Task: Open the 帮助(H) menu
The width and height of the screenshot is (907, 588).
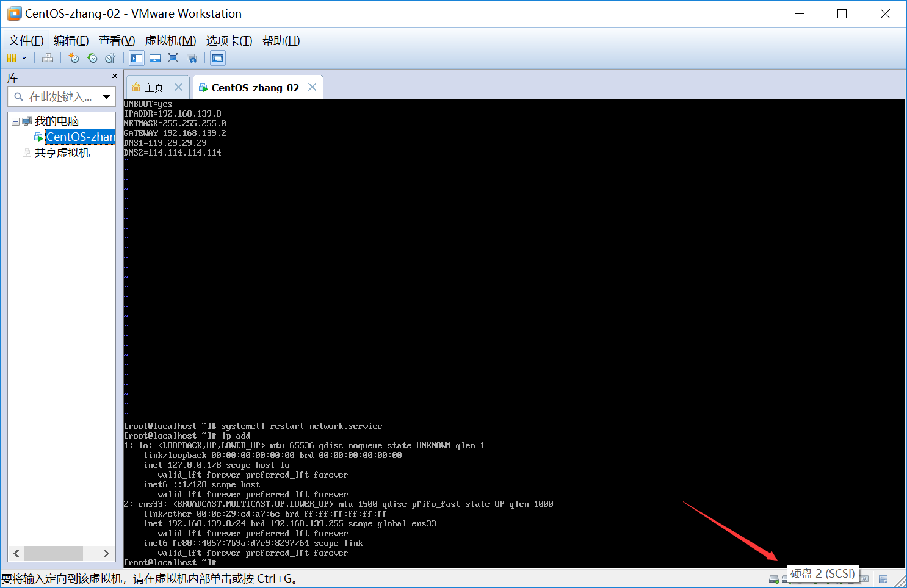Action: click(281, 40)
